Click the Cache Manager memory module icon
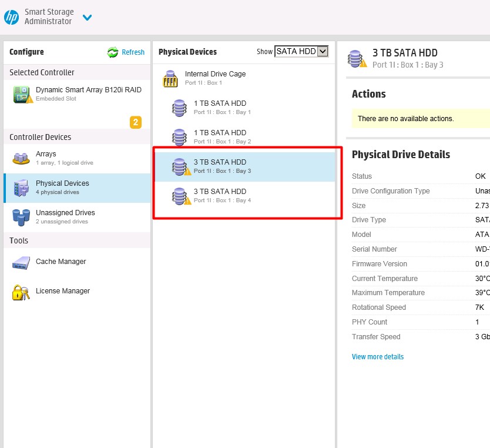 pyautogui.click(x=21, y=263)
